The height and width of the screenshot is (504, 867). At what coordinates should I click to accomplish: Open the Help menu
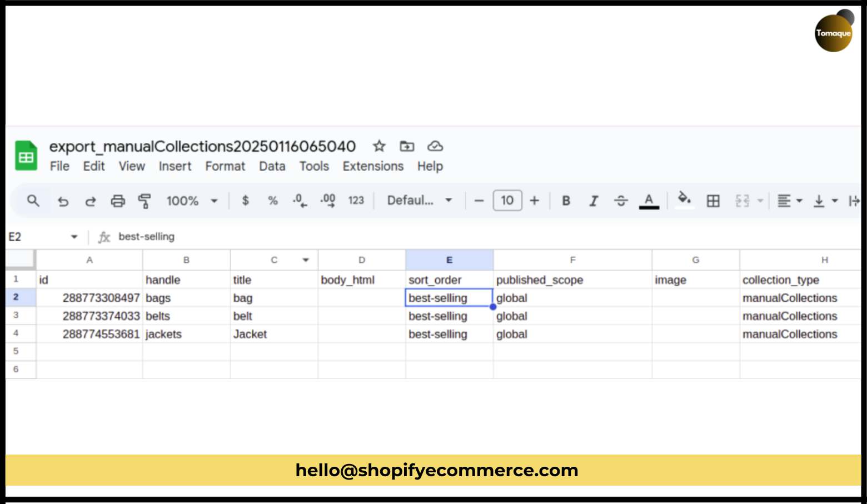click(x=430, y=166)
